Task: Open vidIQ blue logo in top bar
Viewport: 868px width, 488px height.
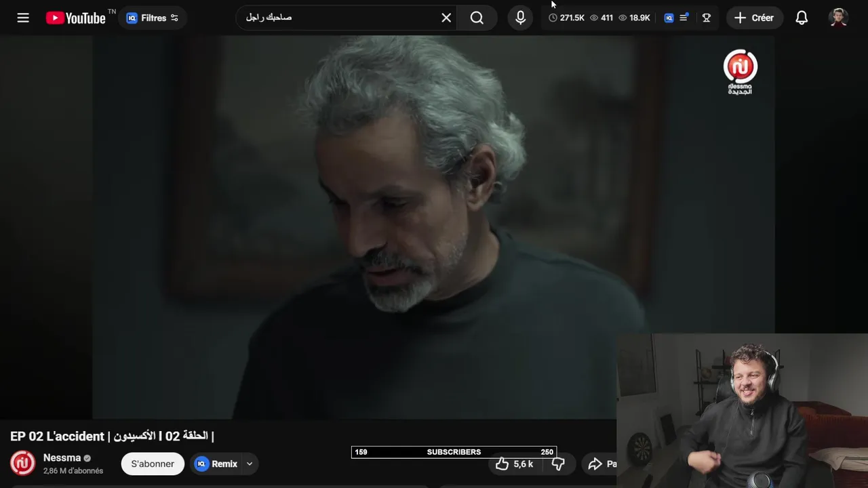Action: [x=669, y=18]
